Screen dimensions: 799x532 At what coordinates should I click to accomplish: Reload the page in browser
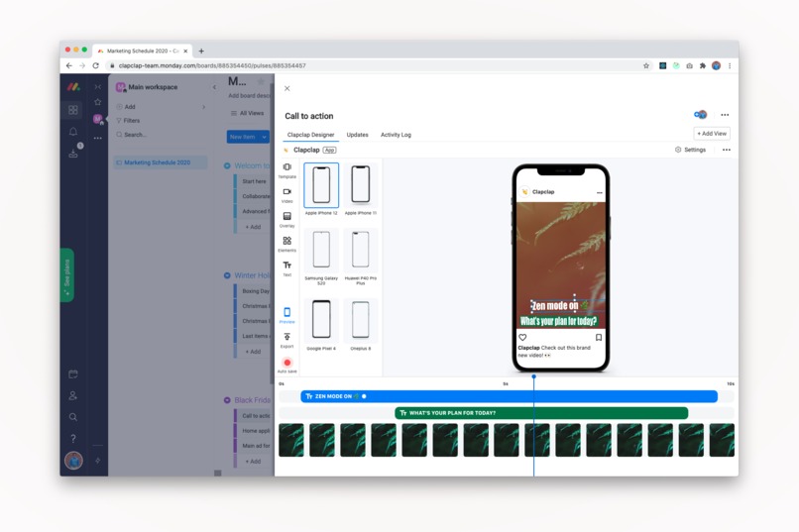(x=95, y=65)
